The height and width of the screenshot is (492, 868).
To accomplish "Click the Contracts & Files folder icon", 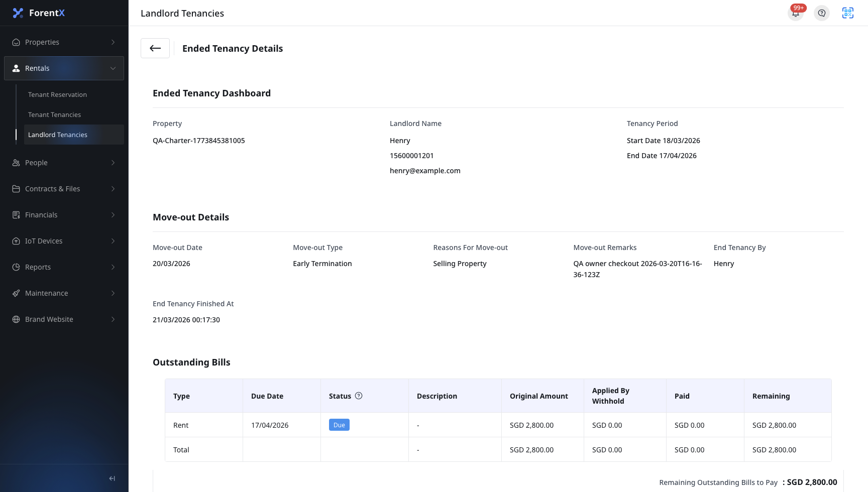I will 16,189.
